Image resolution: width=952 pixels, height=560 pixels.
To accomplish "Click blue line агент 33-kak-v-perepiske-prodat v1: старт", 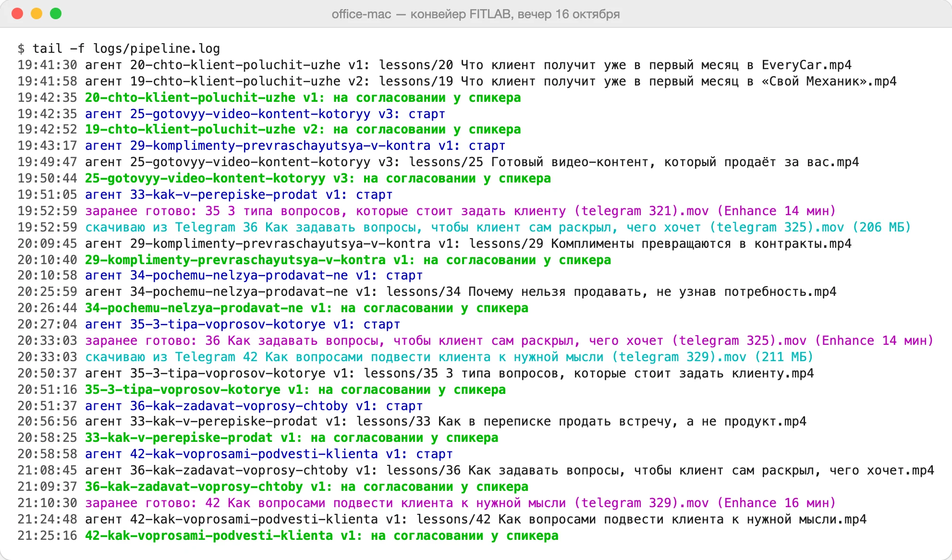I will tap(206, 195).
